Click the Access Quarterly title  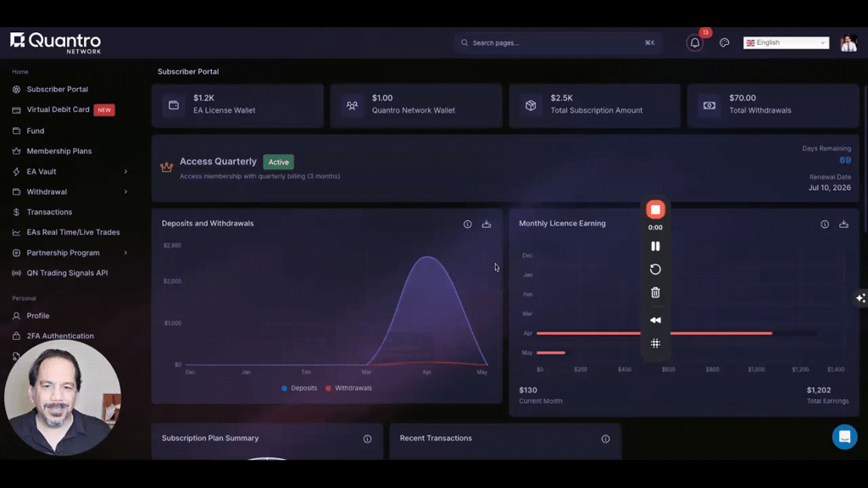[x=218, y=162]
